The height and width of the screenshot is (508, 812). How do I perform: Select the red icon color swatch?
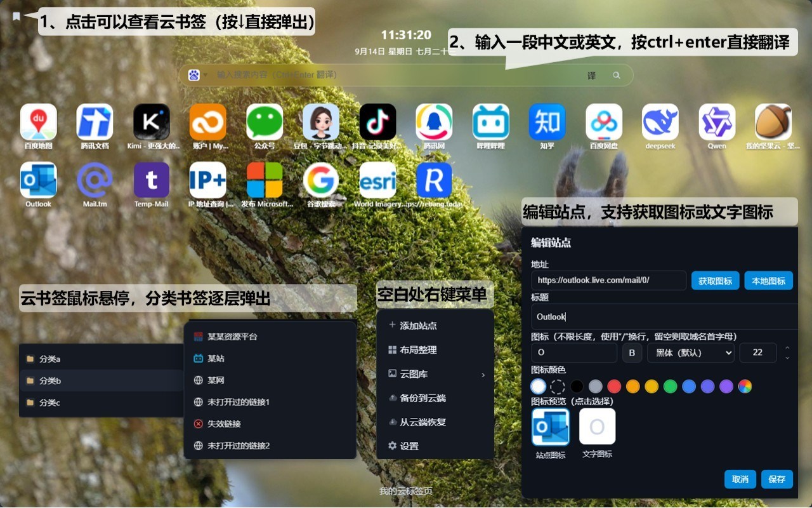613,386
